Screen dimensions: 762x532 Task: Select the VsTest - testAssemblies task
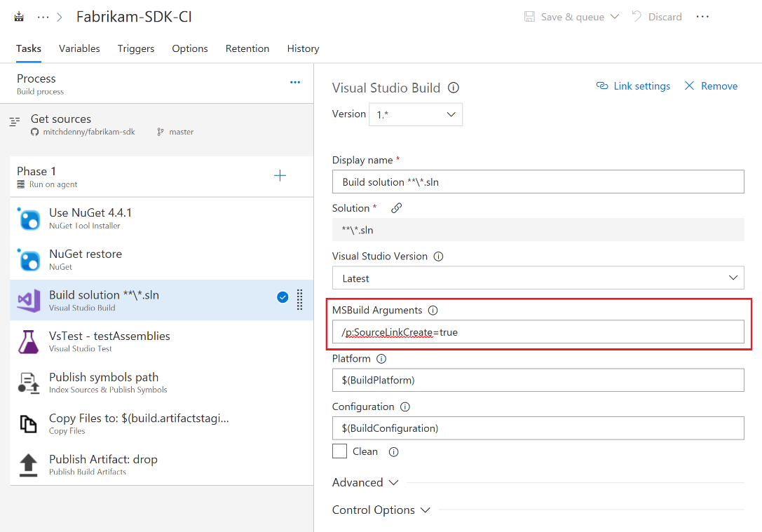(x=161, y=341)
